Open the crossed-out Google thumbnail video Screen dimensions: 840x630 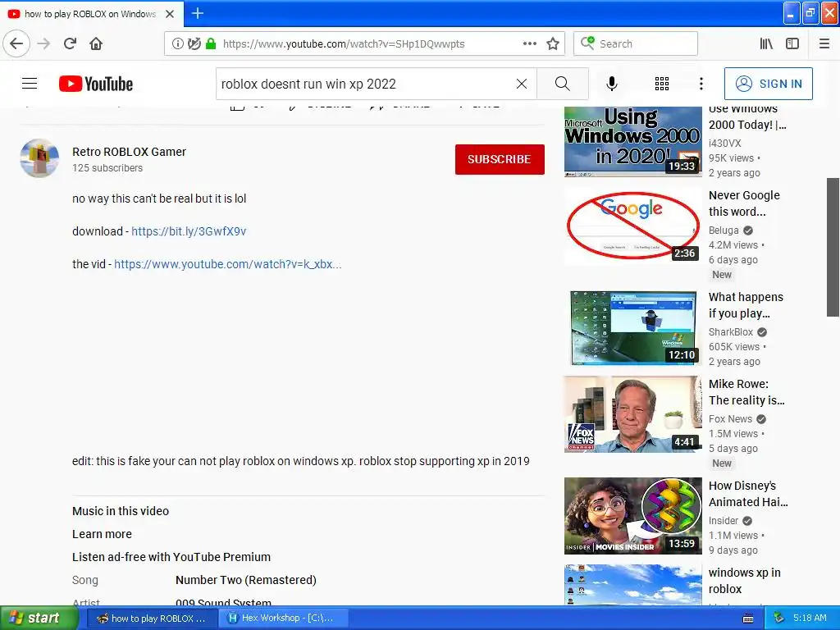point(632,226)
